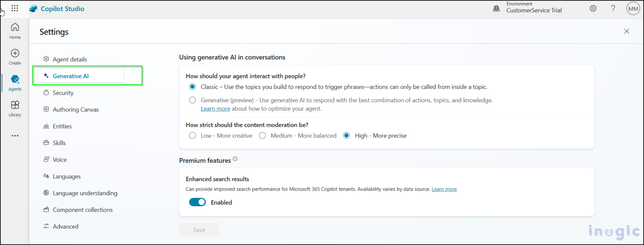Disable the Enhanced search results toggle

197,202
